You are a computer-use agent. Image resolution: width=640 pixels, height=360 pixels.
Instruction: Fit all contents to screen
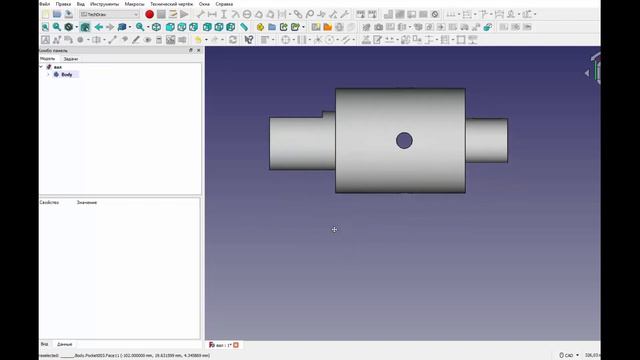click(45, 27)
